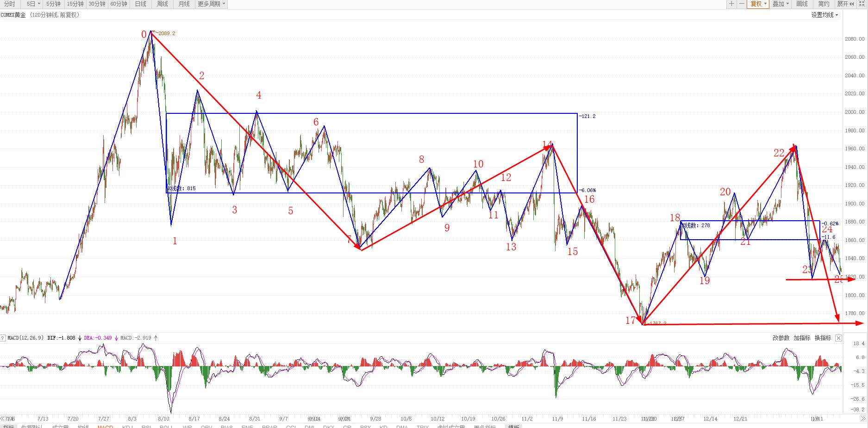This screenshot has width=868, height=428.
Task: Click the DIF:-1.808 value
Action: click(x=61, y=338)
